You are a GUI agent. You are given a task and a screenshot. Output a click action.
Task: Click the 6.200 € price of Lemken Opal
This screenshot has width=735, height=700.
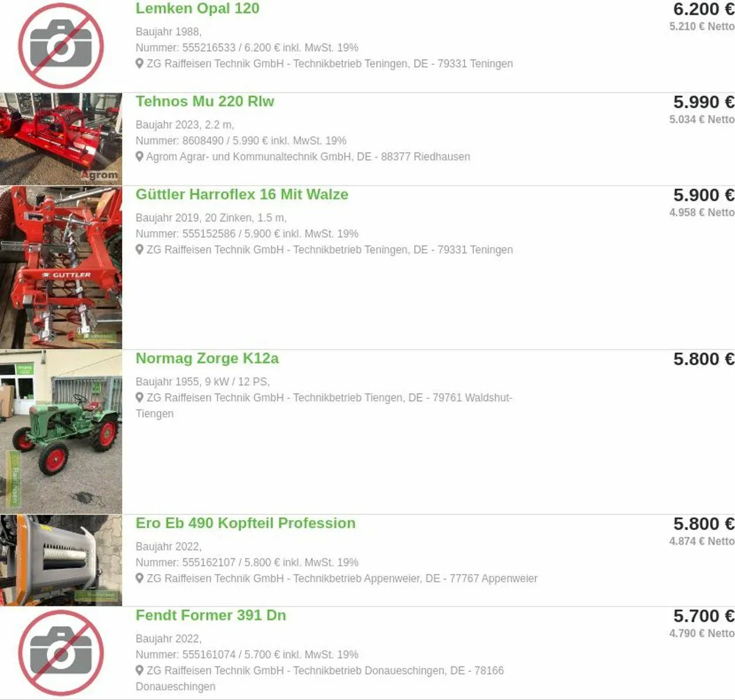pos(704,9)
